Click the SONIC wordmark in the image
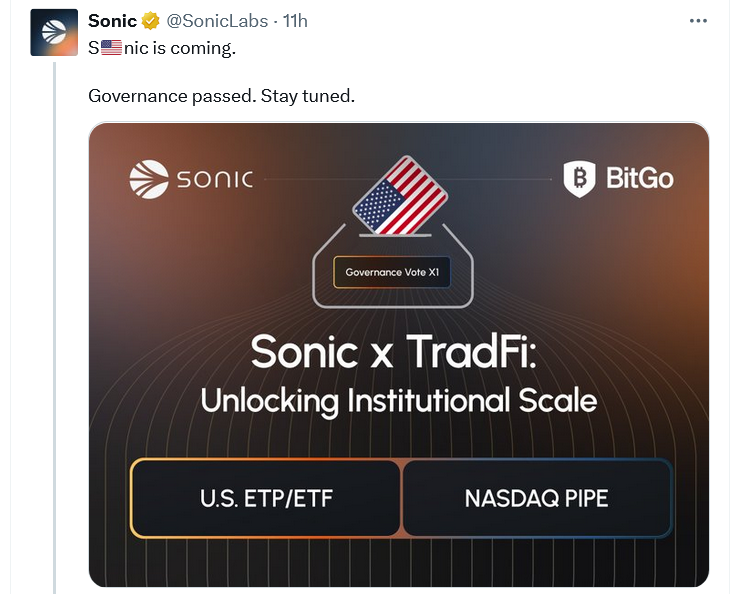The height and width of the screenshot is (594, 739). click(x=214, y=180)
